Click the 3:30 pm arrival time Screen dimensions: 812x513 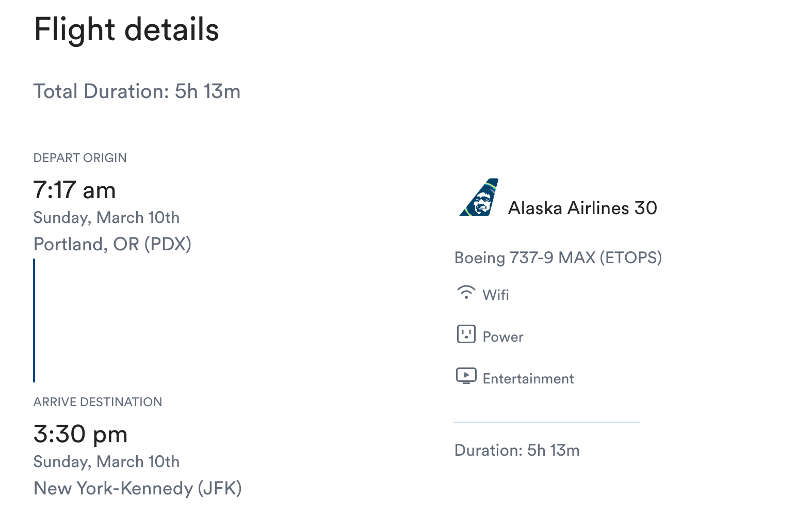pos(80,434)
